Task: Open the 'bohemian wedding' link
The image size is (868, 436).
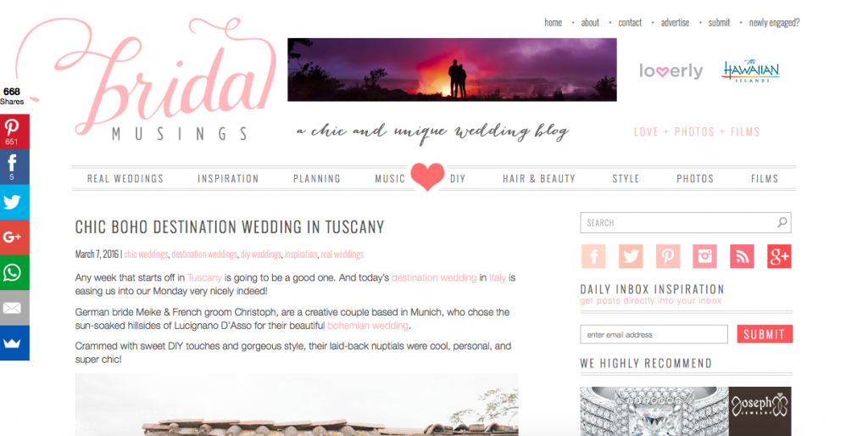Action: coord(368,326)
